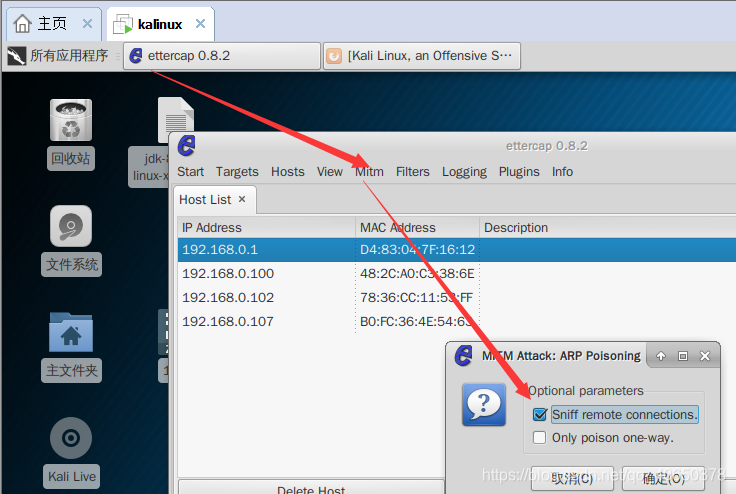
Task: Close the Host List tab
Action: 242,199
